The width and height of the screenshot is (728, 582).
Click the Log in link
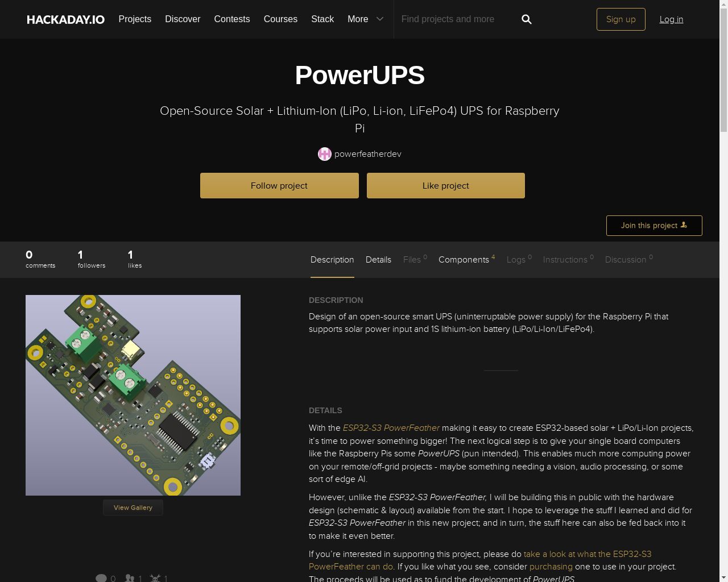(x=671, y=19)
